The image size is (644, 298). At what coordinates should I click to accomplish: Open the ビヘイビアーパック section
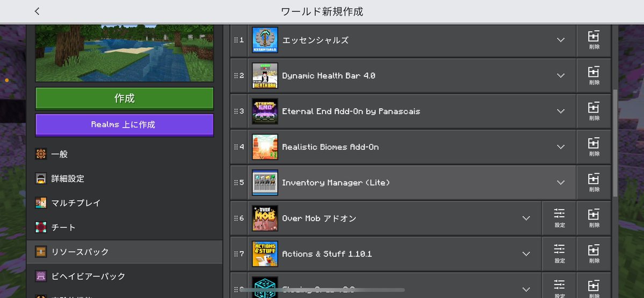[x=125, y=276]
